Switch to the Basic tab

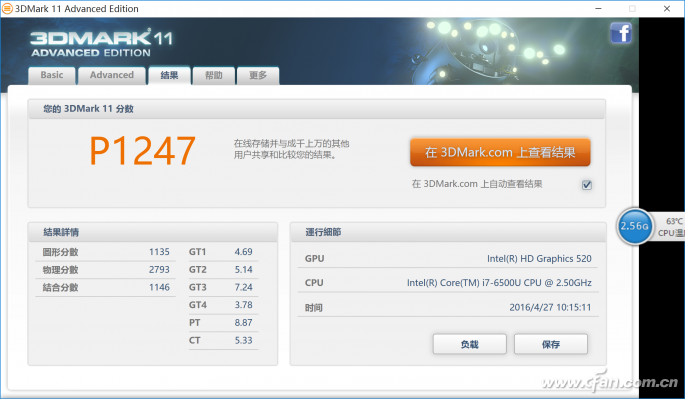point(52,75)
